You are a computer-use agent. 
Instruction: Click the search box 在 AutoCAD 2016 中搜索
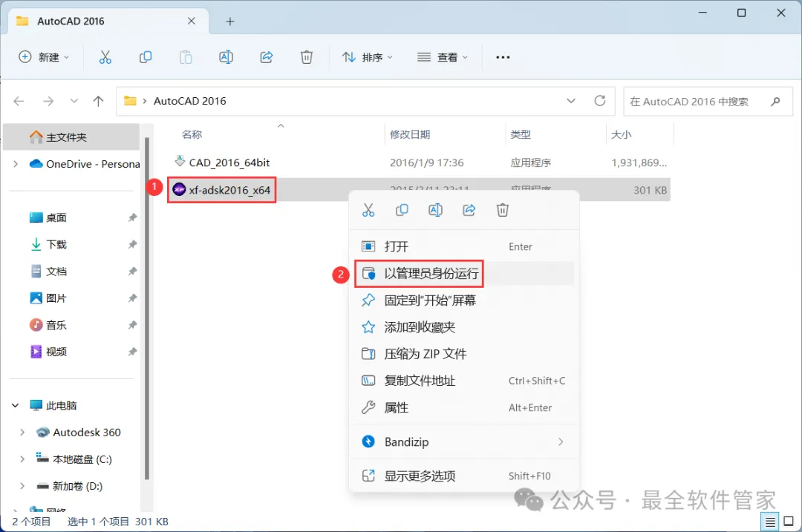click(708, 101)
